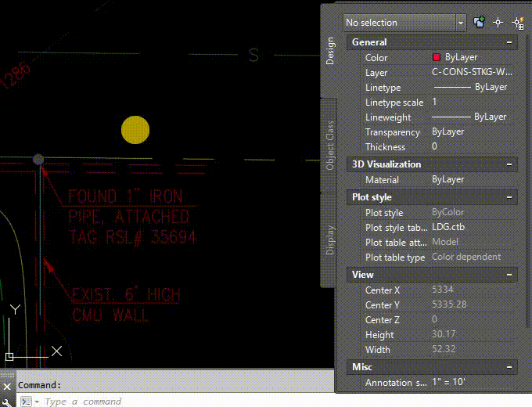The height and width of the screenshot is (407, 532).
Task: Click the Linetype ByLayer value
Action: [471, 87]
